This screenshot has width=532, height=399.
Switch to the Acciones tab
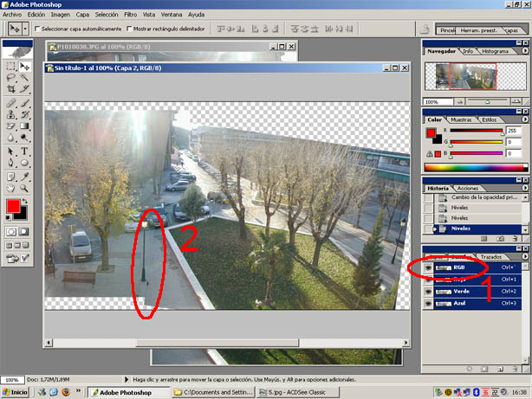(x=467, y=188)
